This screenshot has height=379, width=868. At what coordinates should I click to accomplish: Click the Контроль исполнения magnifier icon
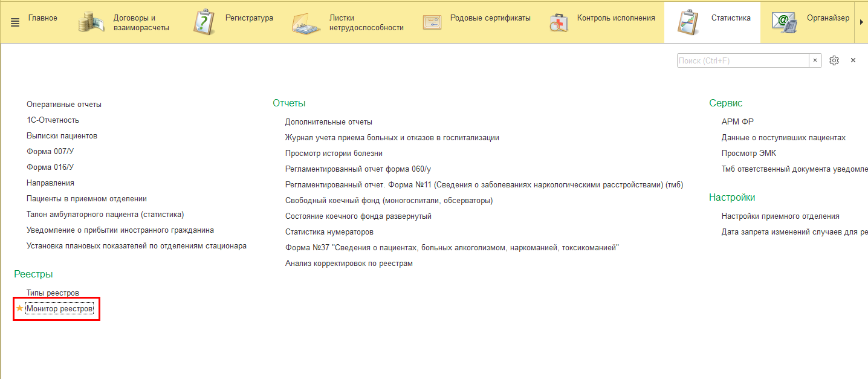(559, 22)
